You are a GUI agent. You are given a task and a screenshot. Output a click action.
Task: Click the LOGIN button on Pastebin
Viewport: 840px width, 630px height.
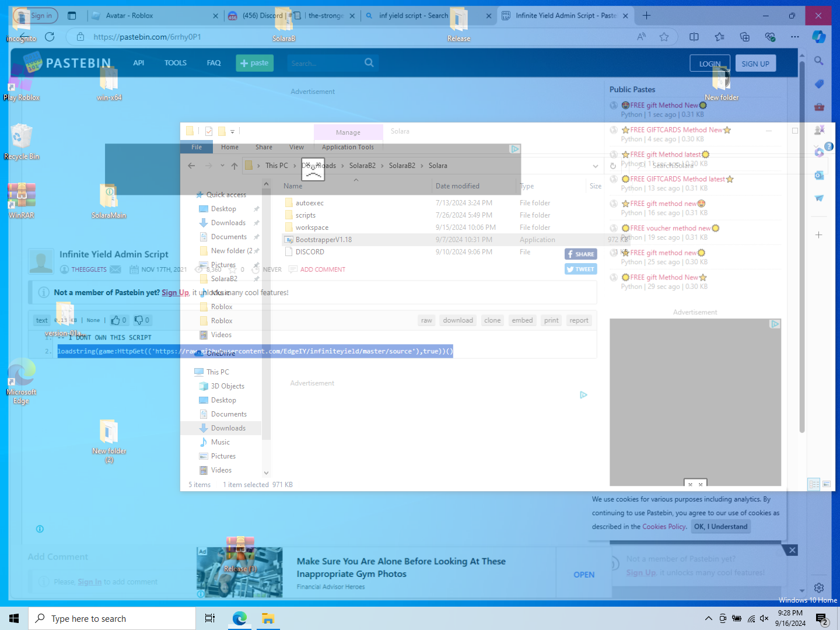click(x=710, y=64)
